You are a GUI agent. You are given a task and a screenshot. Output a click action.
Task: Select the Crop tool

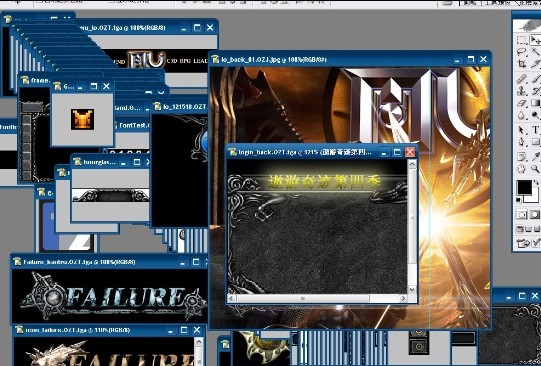coord(522,64)
